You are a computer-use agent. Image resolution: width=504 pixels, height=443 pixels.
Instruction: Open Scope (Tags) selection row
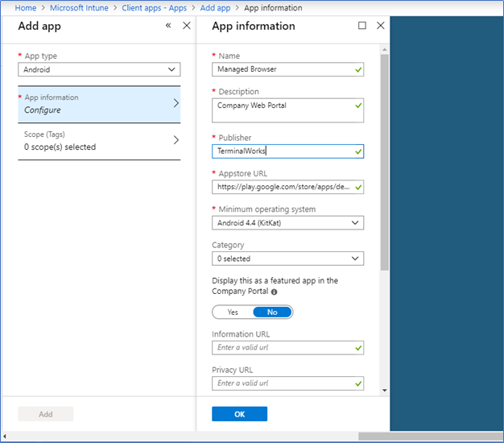[99, 141]
